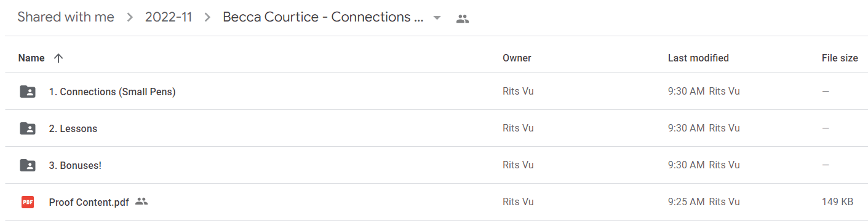Open the Proof Content.pdf file name

[x=89, y=202]
